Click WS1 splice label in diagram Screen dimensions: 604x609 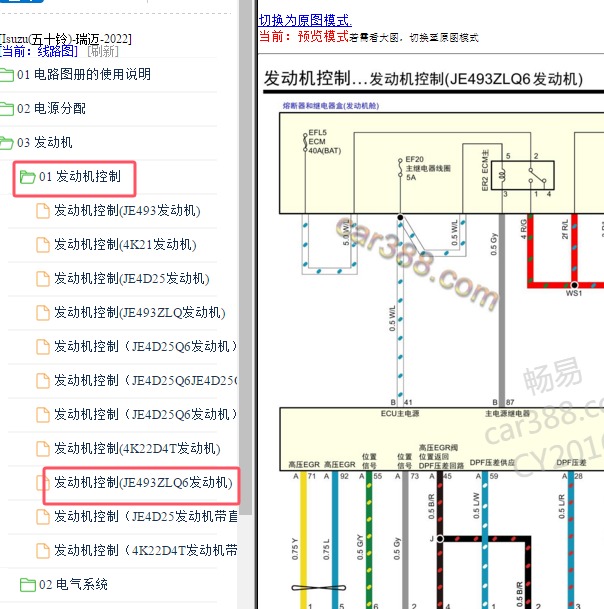574,293
